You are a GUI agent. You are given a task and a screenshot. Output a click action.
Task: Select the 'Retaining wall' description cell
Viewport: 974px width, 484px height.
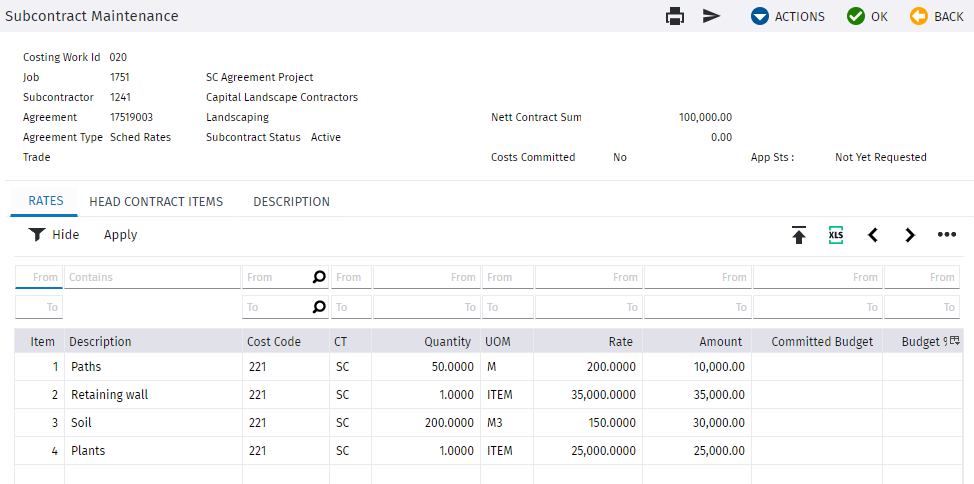tap(153, 395)
